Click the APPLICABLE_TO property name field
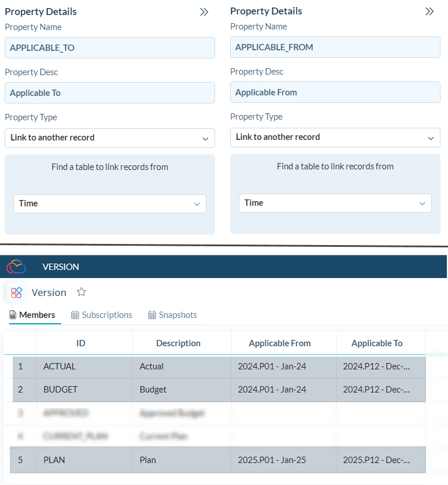Image resolution: width=448 pixels, height=485 pixels. [x=110, y=48]
